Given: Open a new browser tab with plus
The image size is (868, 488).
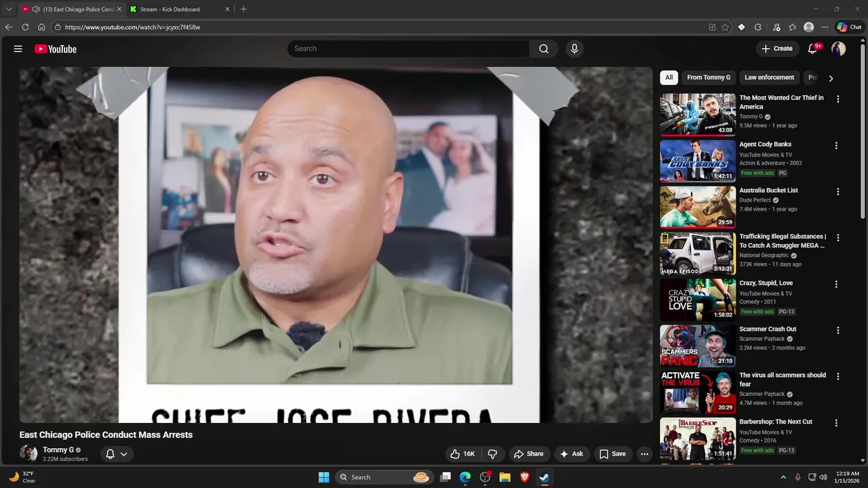Looking at the screenshot, I should click(243, 9).
